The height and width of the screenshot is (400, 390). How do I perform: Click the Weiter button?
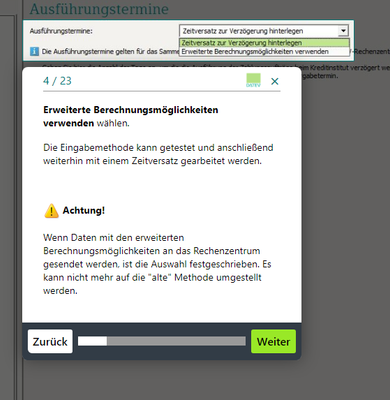273,341
